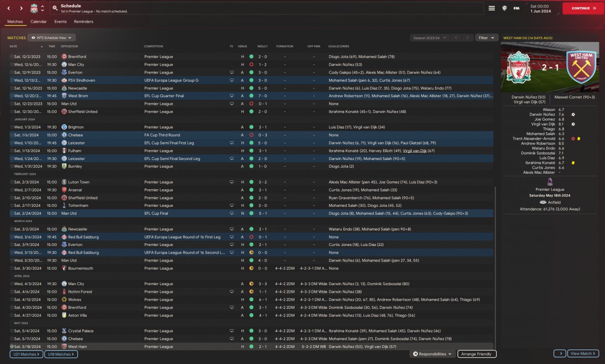Image resolution: width=605 pixels, height=364 pixels.
Task: Open the U18 Matches button
Action: [61, 354]
